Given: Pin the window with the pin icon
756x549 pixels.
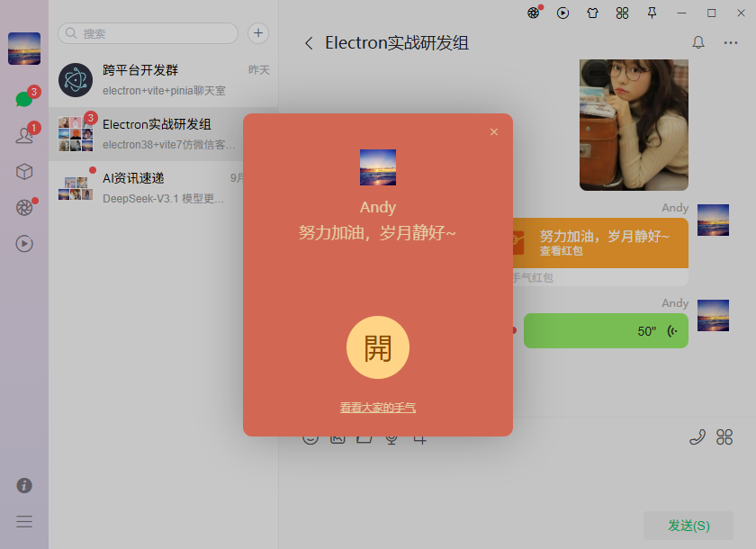Looking at the screenshot, I should click(x=652, y=14).
